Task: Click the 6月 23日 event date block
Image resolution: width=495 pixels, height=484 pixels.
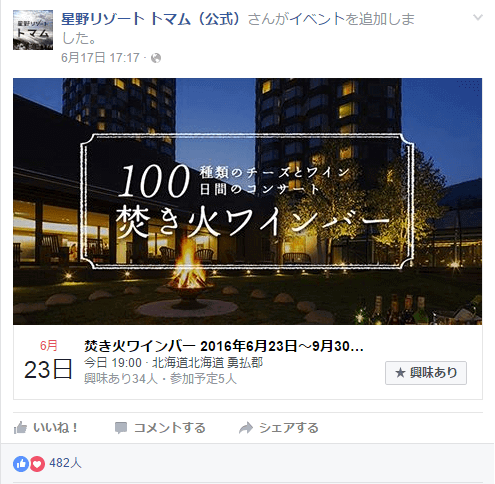Action: [48, 360]
